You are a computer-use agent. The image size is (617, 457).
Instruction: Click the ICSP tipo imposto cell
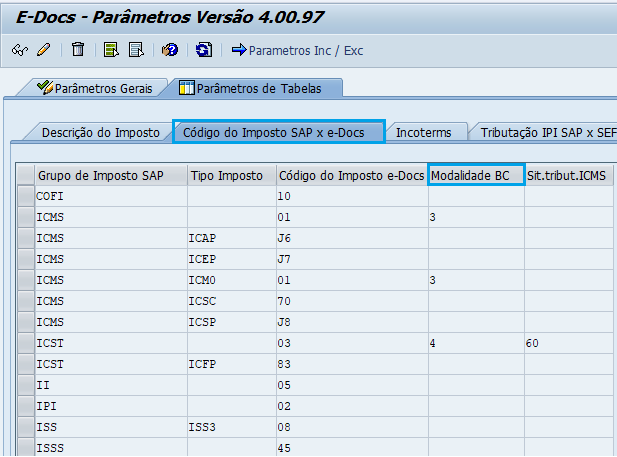coord(232,322)
